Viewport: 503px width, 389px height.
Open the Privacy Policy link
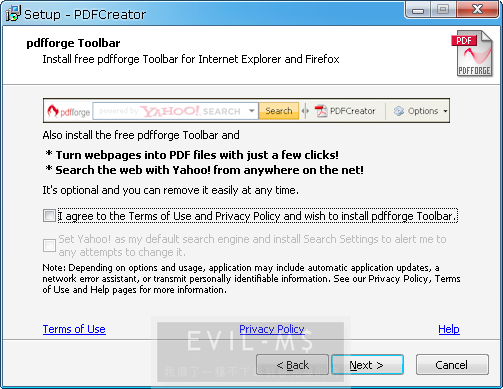pos(272,329)
